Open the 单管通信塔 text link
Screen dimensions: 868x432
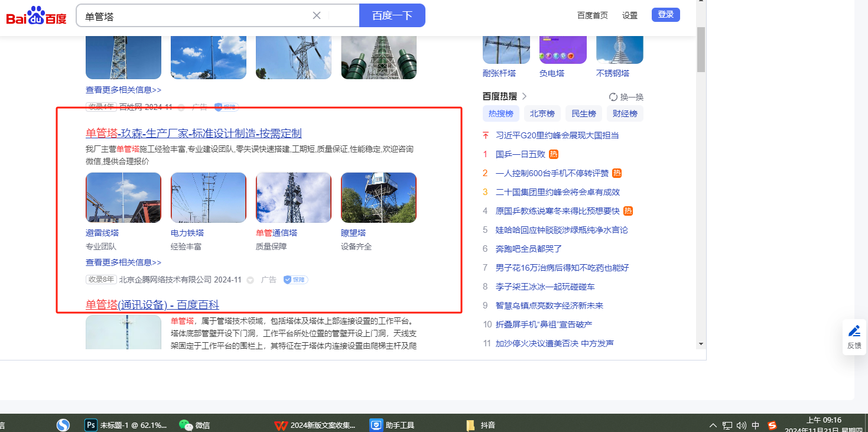277,233
